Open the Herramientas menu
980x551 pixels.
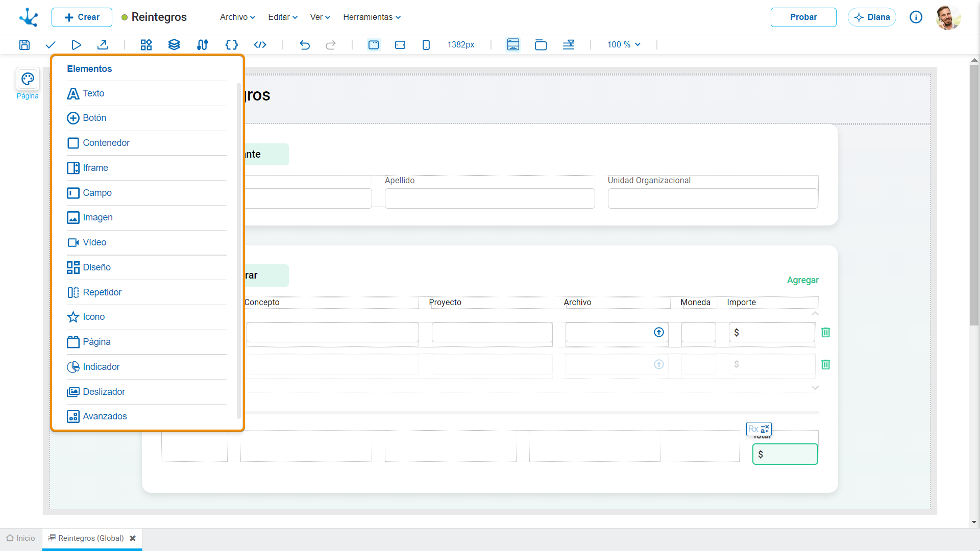[x=372, y=17]
